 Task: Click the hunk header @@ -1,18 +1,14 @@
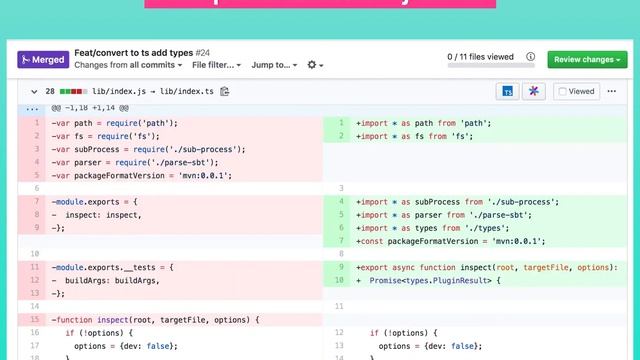tap(90, 108)
